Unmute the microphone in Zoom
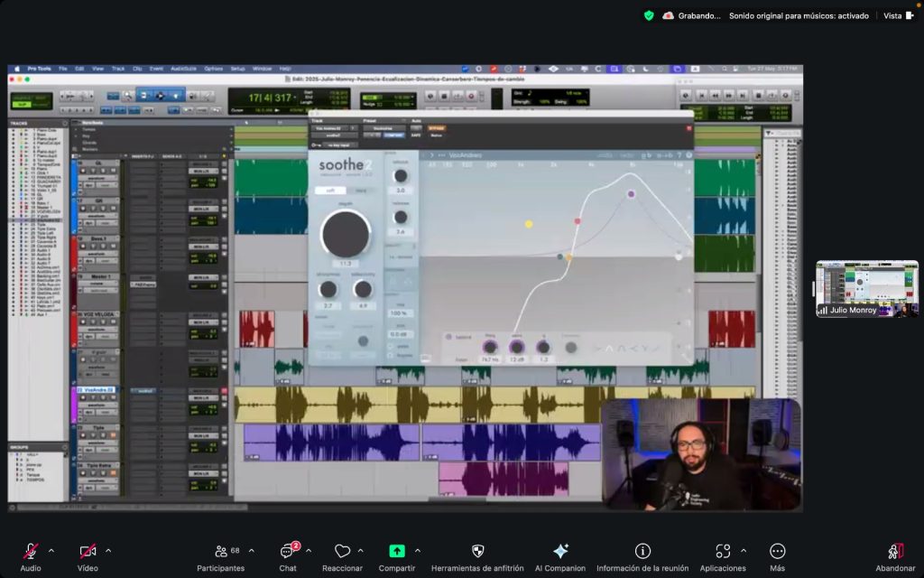Viewport: 924px width, 578px height. point(31,552)
